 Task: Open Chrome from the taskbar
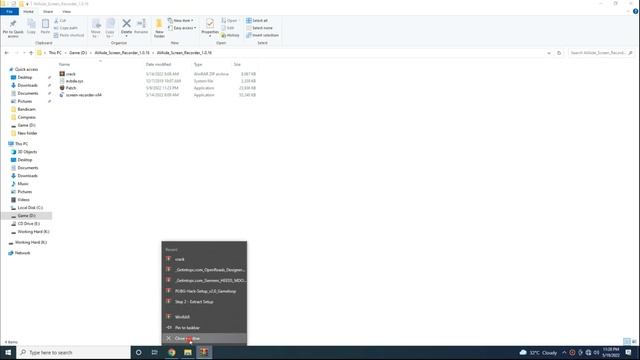click(172, 352)
